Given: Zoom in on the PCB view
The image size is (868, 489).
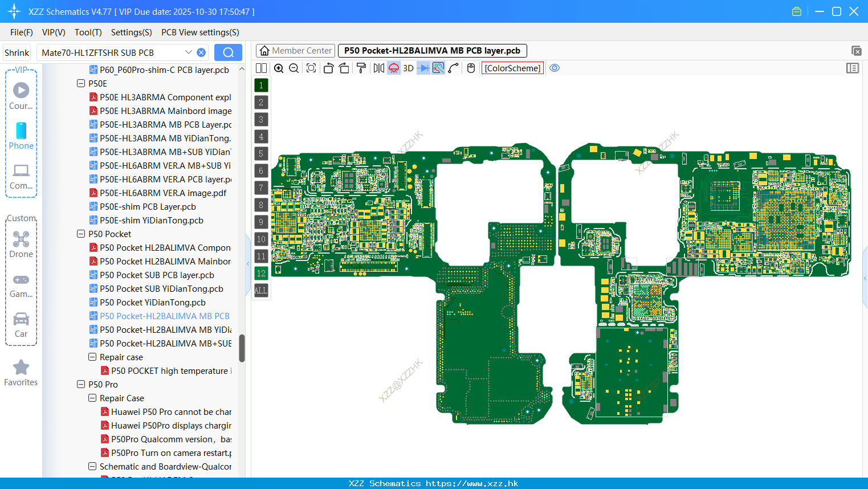Looking at the screenshot, I should 279,68.
